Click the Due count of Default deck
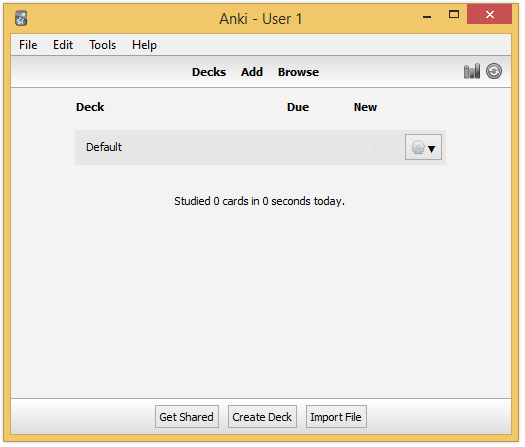Screen dimensions: 525x447 [x=305, y=147]
